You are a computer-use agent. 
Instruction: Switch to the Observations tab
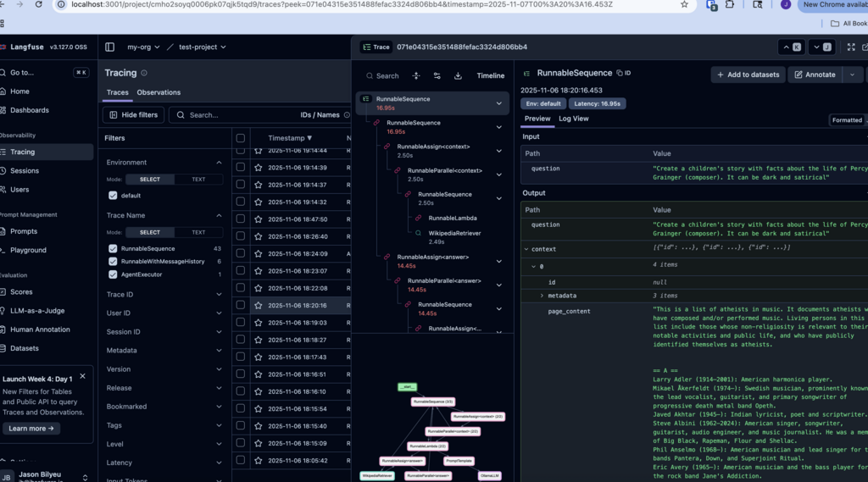coord(159,92)
